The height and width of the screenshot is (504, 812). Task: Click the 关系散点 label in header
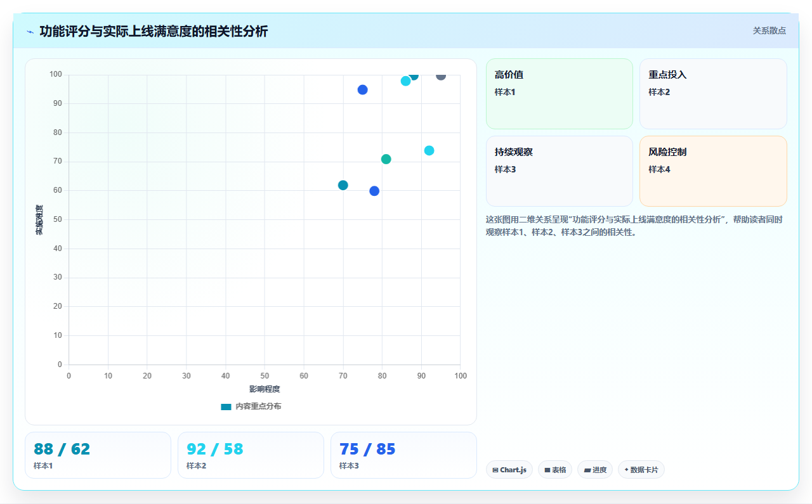[769, 30]
